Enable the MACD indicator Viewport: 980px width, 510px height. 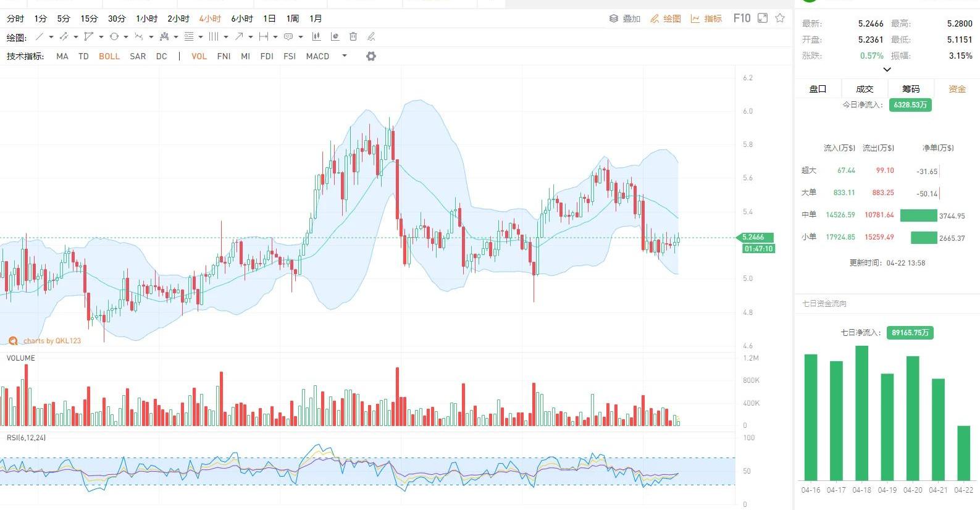317,56
